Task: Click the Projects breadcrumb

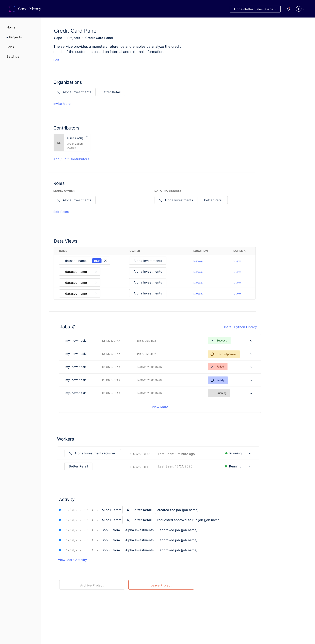Action: click(73, 38)
